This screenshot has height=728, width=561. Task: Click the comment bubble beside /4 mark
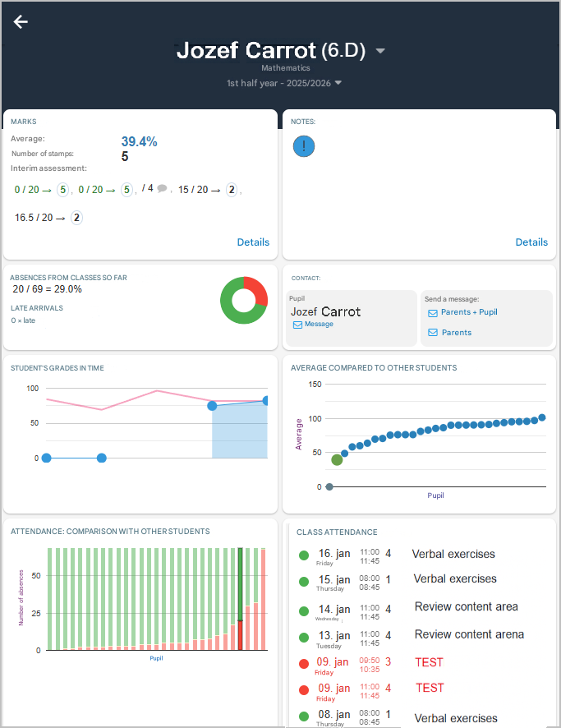pyautogui.click(x=163, y=188)
